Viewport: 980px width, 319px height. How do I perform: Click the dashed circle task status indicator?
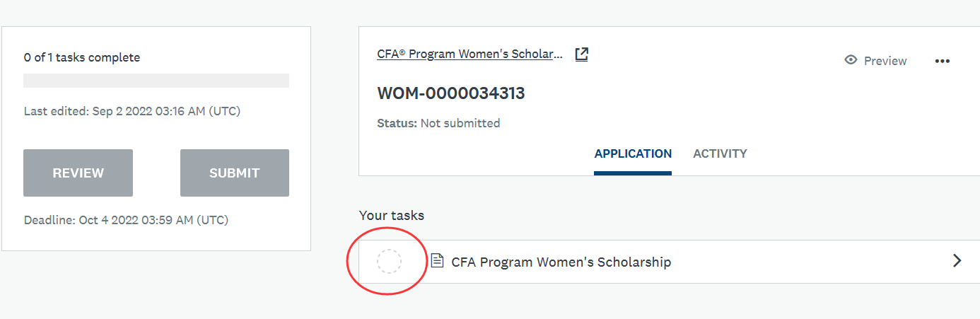[389, 262]
